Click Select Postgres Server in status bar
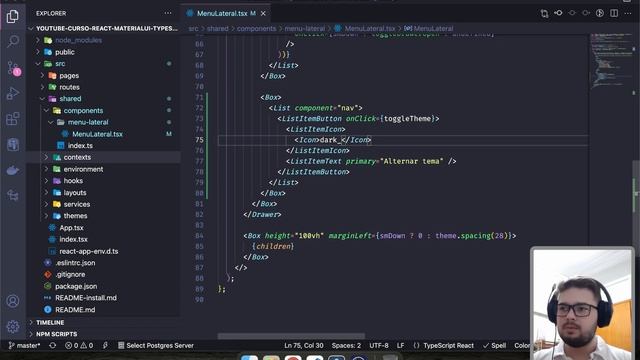The height and width of the screenshot is (360, 640). [156, 345]
